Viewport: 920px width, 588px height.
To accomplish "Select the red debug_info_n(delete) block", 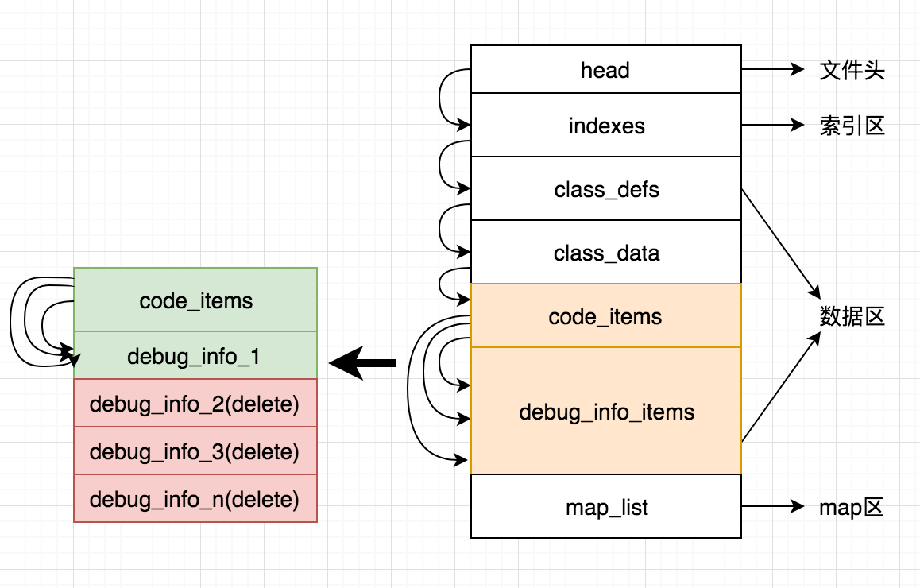I will pos(195,499).
